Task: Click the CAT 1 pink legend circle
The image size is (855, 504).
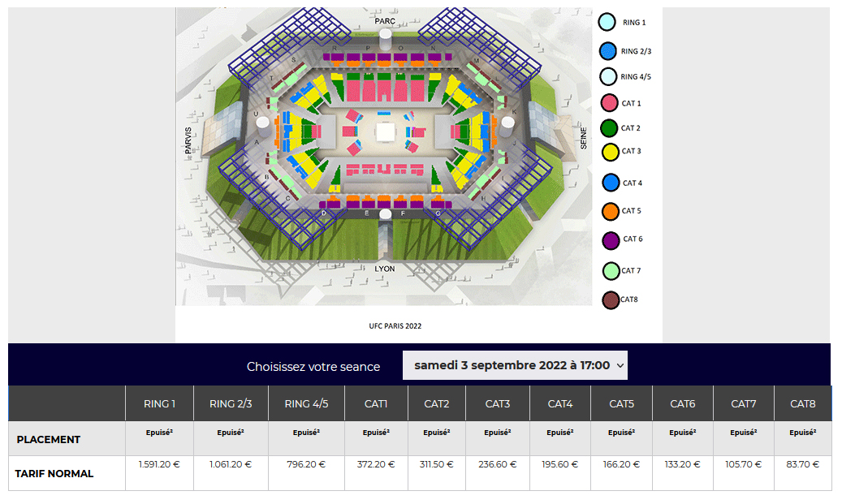Action: tap(609, 103)
